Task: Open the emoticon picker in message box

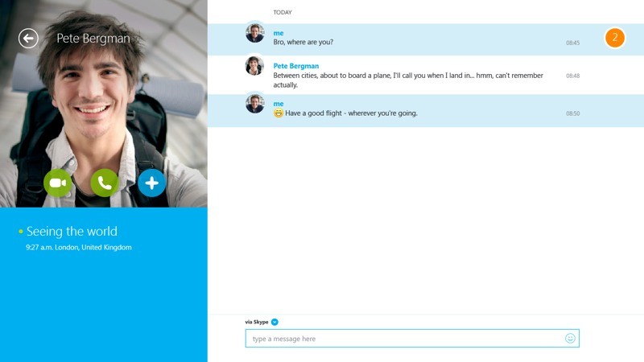Action: (570, 338)
